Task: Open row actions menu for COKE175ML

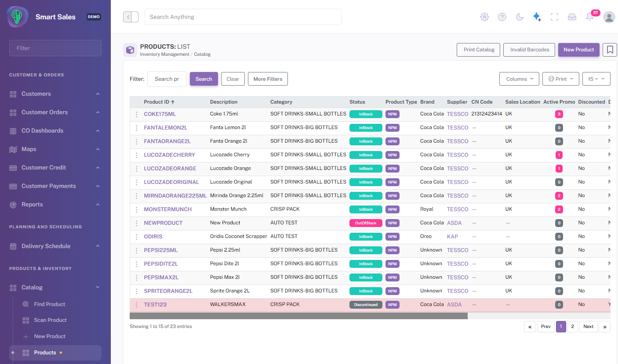Action: 137,114
